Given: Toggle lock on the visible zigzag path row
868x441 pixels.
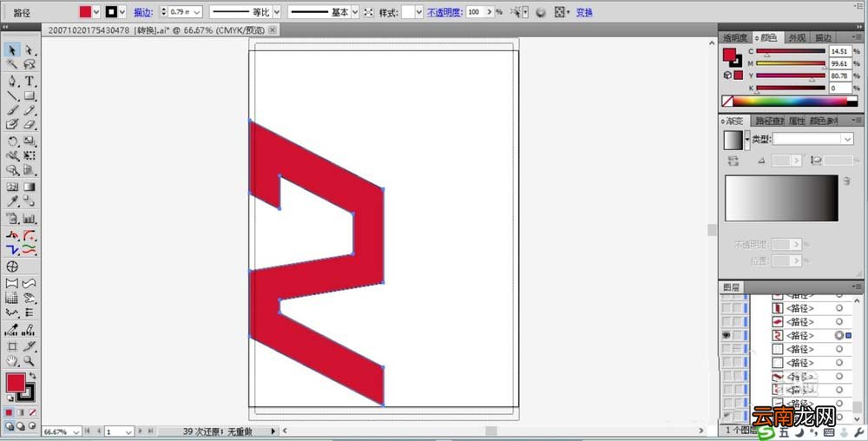Looking at the screenshot, I should 737,335.
